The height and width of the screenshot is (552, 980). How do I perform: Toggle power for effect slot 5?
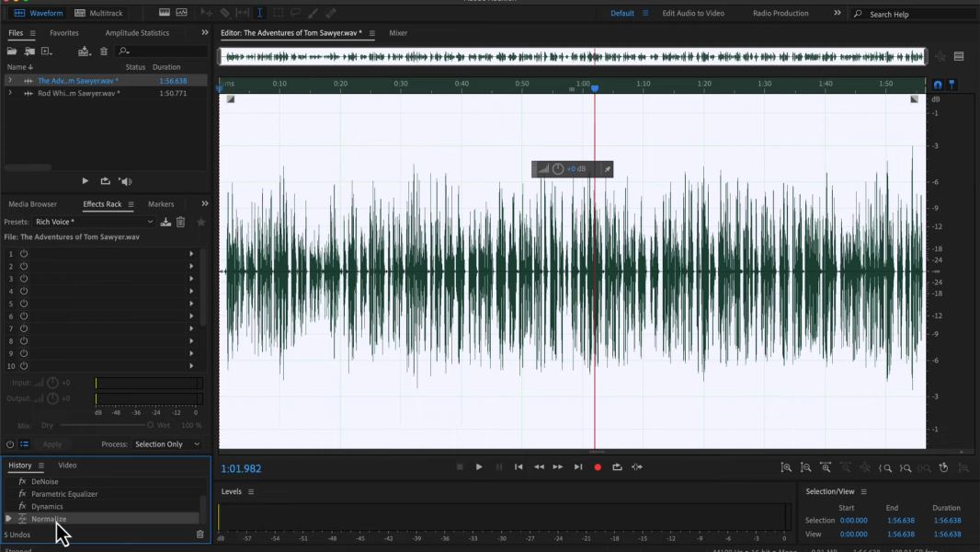24,304
